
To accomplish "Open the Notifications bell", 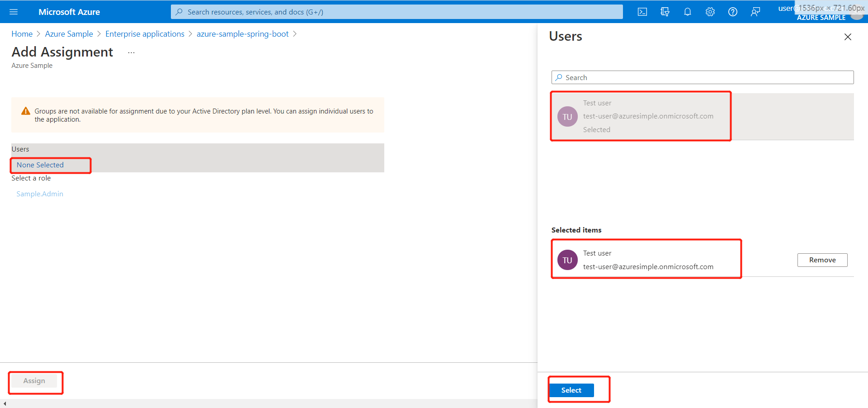I will click(687, 12).
